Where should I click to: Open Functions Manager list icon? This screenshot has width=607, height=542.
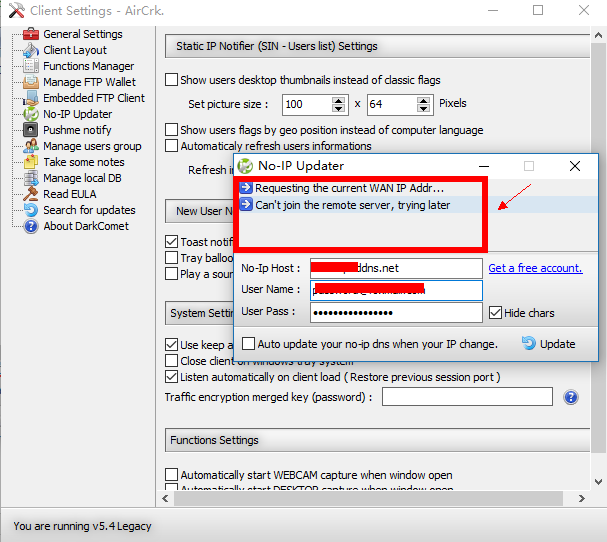(x=31, y=66)
